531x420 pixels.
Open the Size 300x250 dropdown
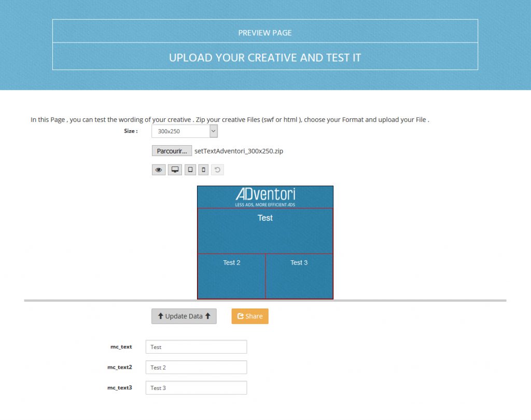tap(185, 131)
